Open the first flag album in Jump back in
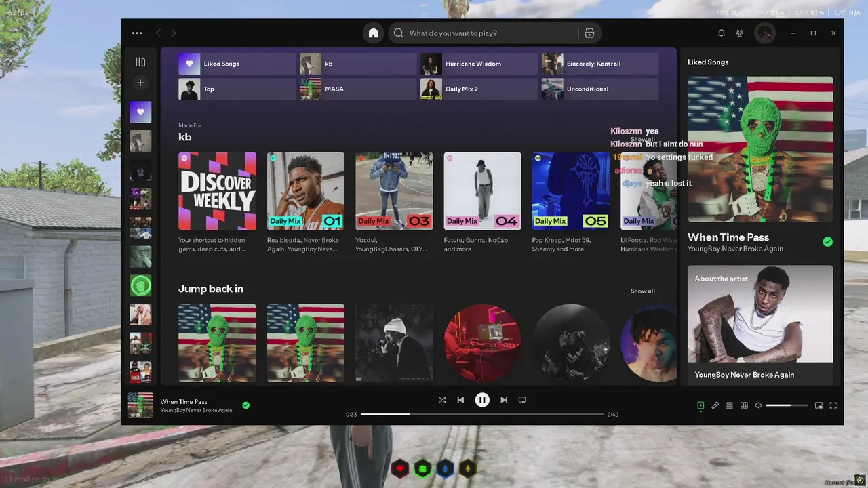Viewport: 868px width, 488px height. pos(217,343)
